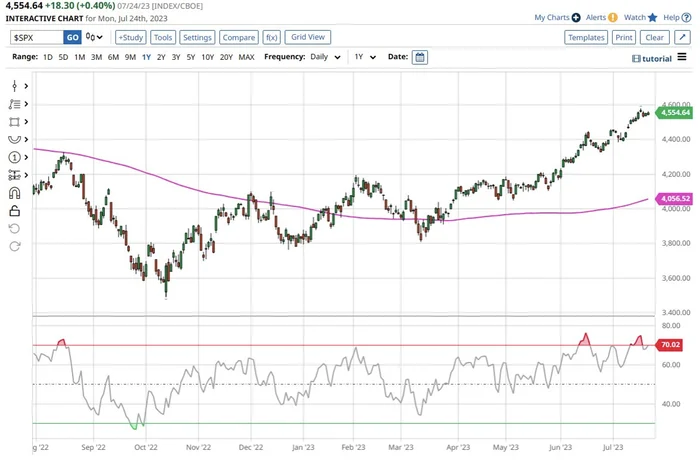Open the Settings menu
This screenshot has width=700, height=462.
tap(197, 37)
